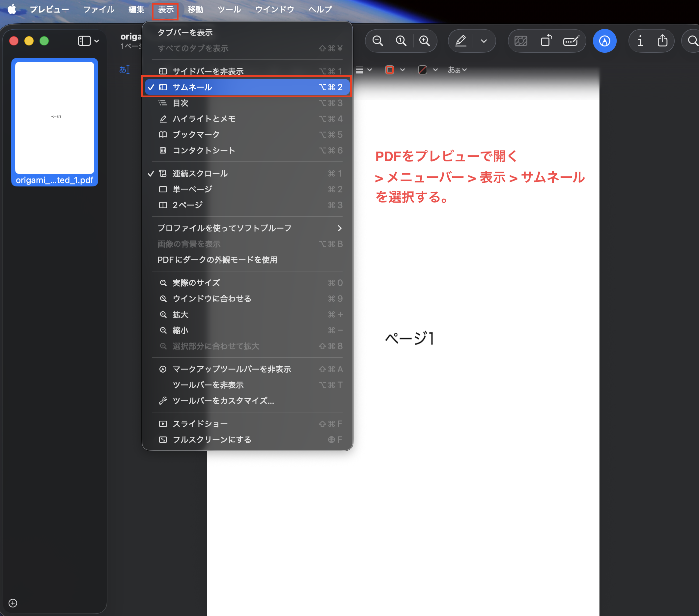Select ブックマーク sidebar option

247,134
